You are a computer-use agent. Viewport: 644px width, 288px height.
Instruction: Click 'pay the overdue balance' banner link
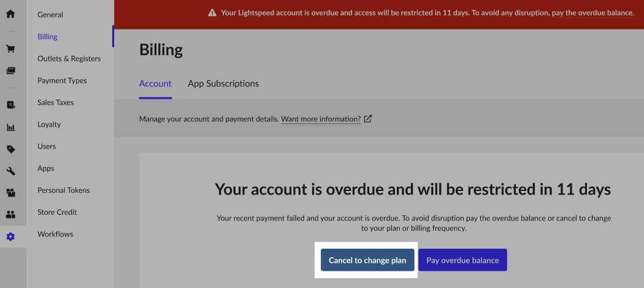(x=592, y=12)
